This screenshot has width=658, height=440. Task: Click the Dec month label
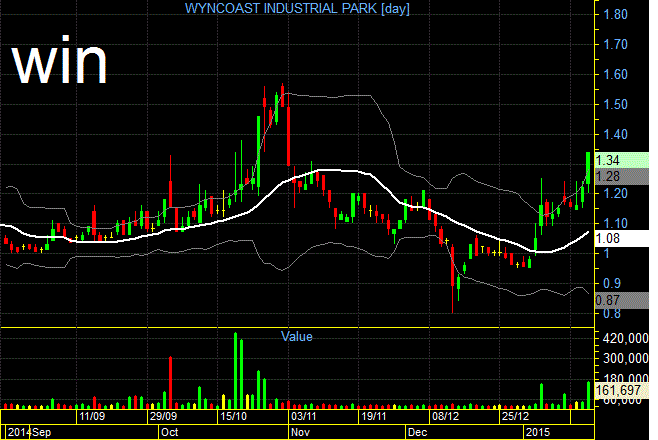(x=418, y=432)
